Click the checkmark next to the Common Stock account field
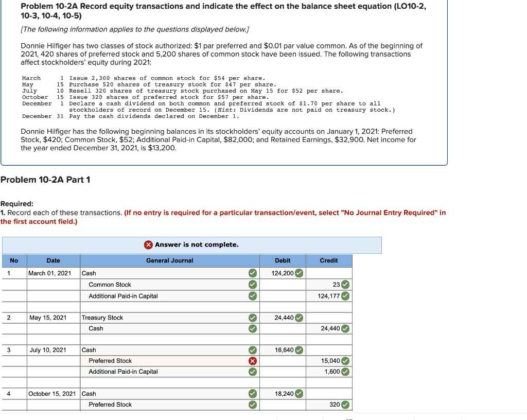Viewport: 527px width, 420px height. (252, 284)
